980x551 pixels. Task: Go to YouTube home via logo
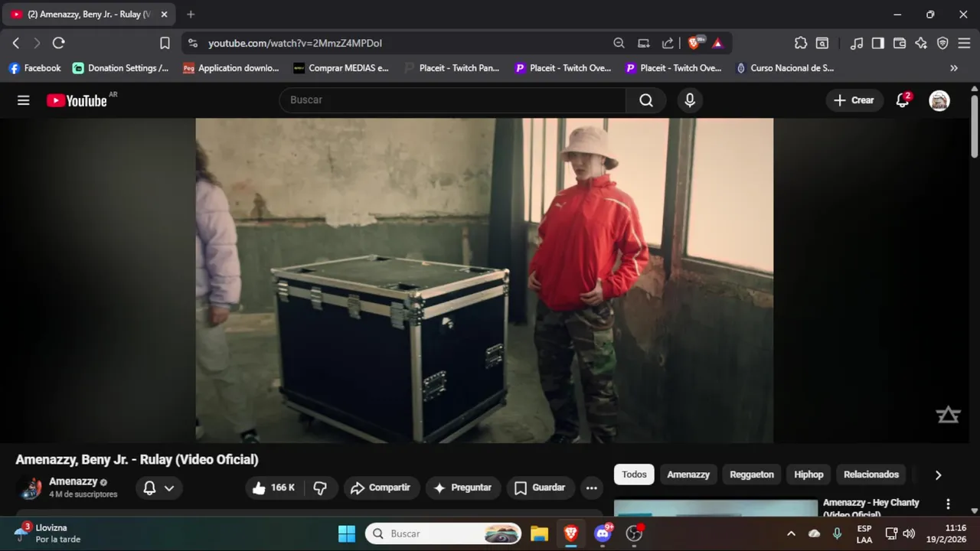(77, 100)
